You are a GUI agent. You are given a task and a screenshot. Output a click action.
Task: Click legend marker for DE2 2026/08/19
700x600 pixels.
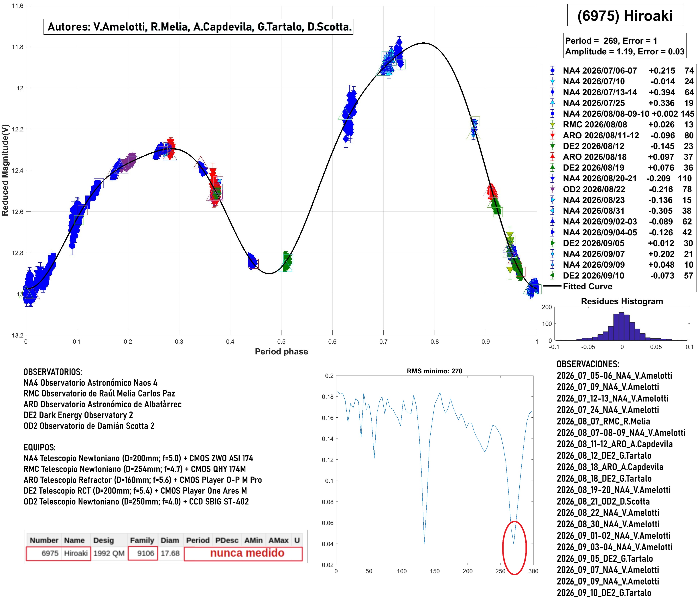[552, 168]
